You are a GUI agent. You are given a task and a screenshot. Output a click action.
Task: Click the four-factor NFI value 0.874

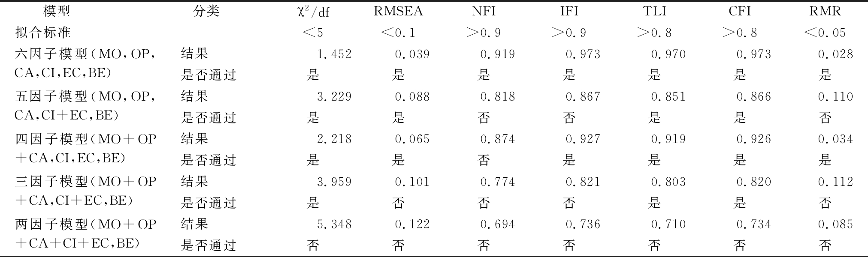498,139
